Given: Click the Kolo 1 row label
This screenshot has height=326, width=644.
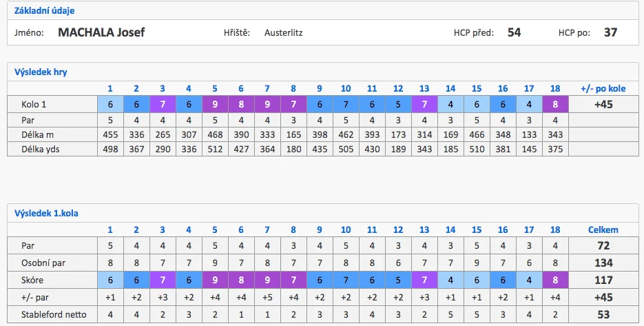Looking at the screenshot, I should click(34, 105).
